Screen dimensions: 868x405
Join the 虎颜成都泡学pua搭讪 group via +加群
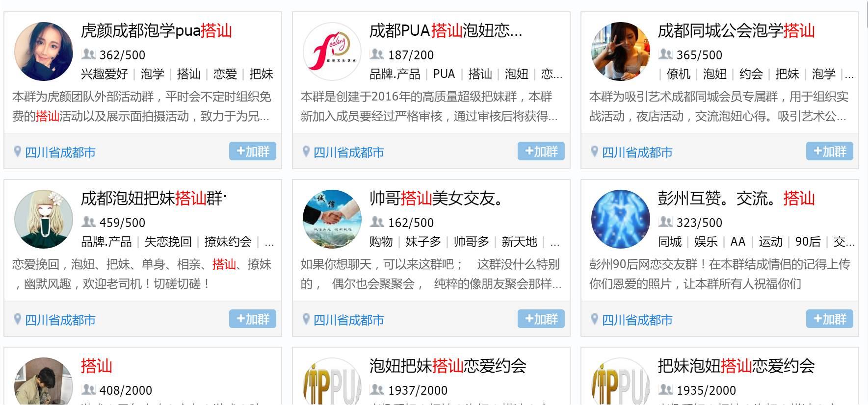click(253, 151)
